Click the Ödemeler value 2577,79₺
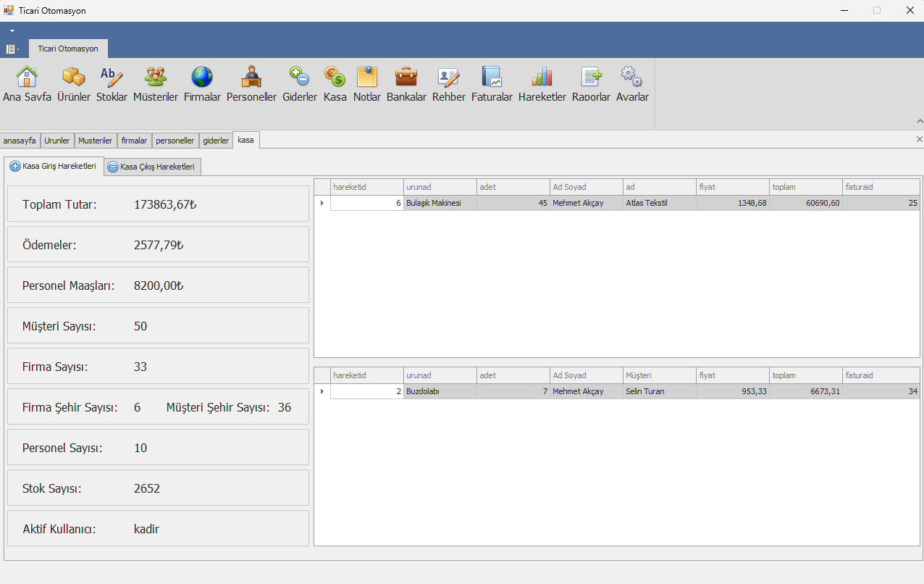Viewport: 924px width, 584px height. point(159,245)
